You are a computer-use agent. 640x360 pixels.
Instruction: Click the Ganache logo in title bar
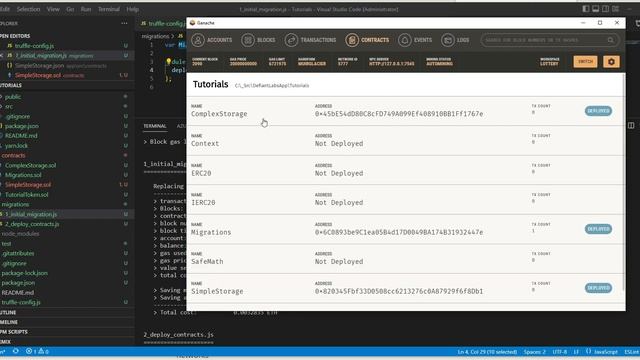coord(193,23)
